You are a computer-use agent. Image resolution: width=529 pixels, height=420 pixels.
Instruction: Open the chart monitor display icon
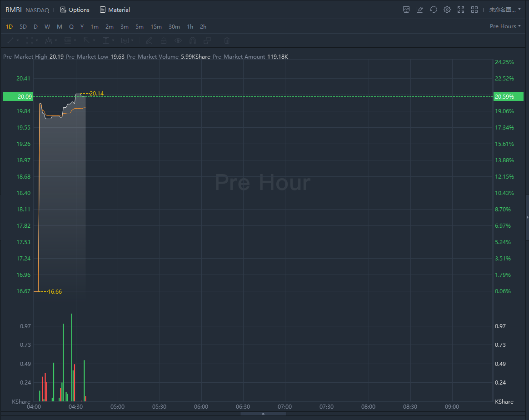pyautogui.click(x=406, y=10)
